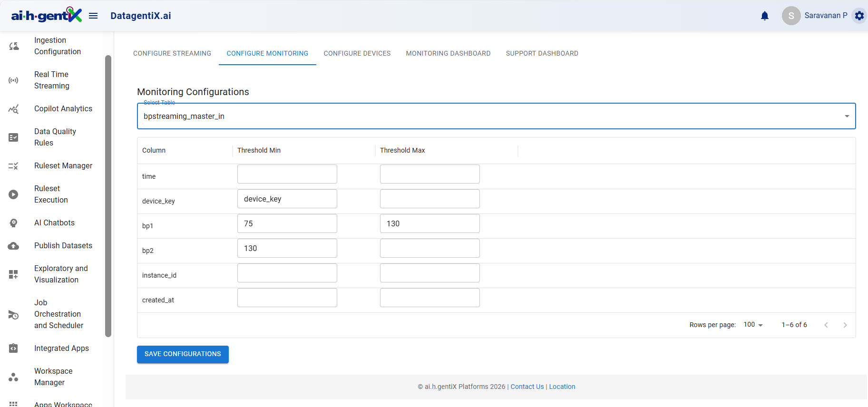Focus created_at Threshold Min field
The image size is (868, 407).
click(x=287, y=298)
